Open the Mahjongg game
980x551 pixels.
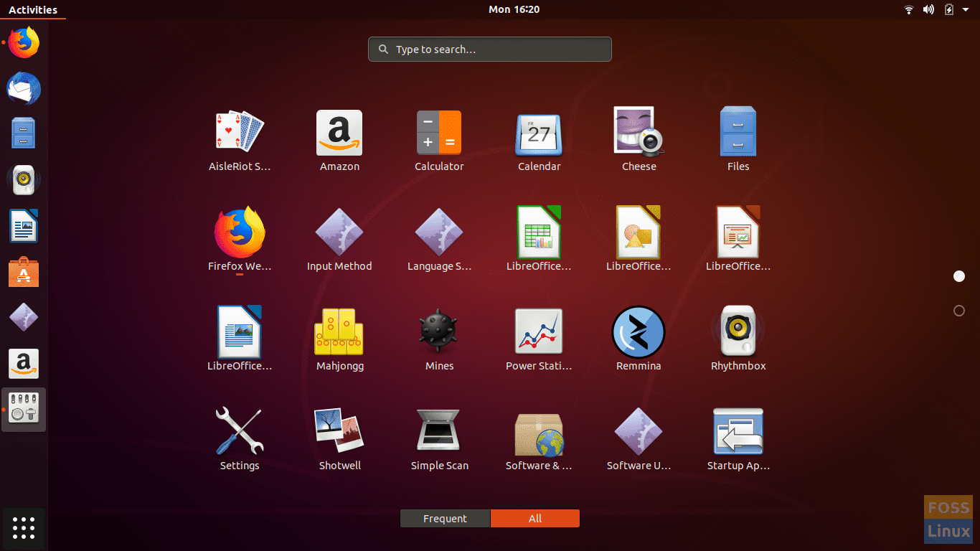click(339, 331)
